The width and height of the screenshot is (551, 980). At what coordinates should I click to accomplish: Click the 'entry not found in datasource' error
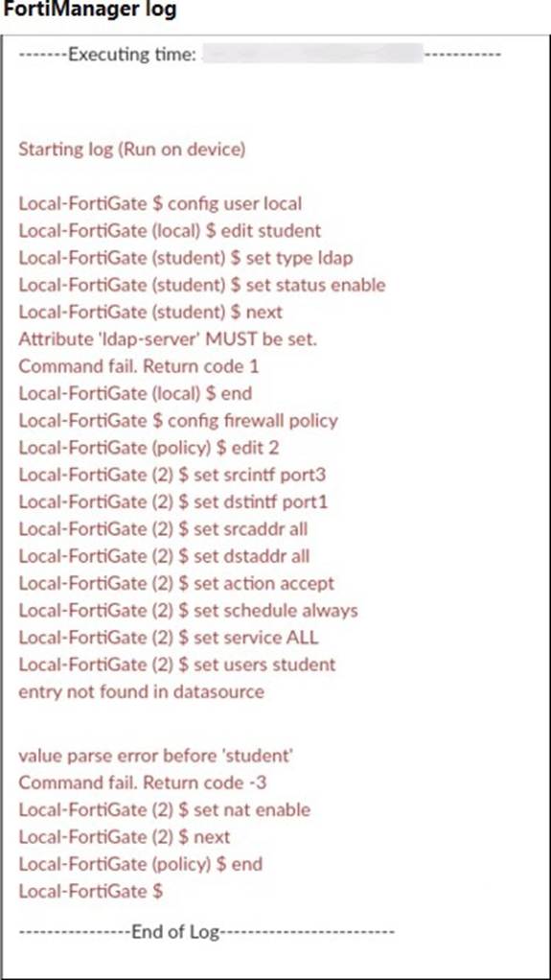[141, 691]
